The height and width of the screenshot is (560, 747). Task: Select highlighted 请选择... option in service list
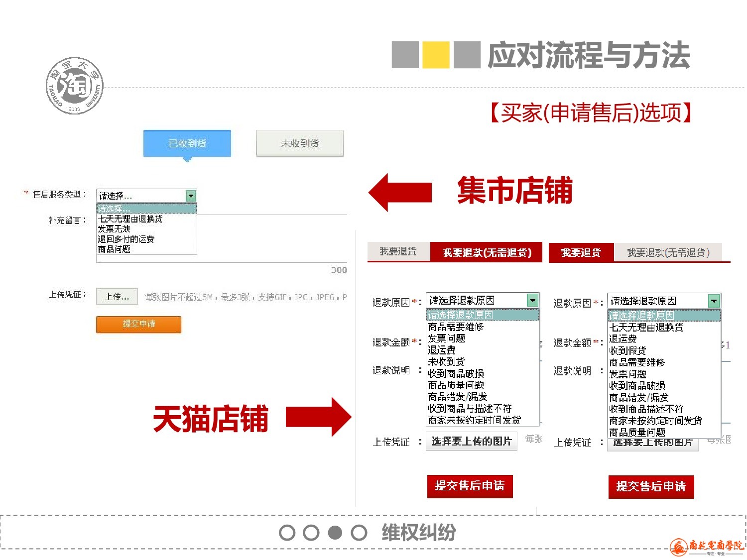pyautogui.click(x=146, y=209)
